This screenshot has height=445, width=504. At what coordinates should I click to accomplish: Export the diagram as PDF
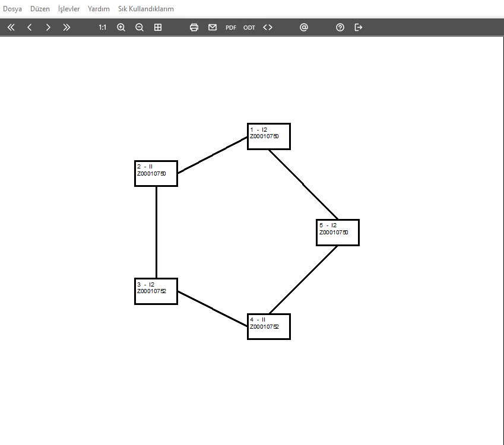[231, 27]
